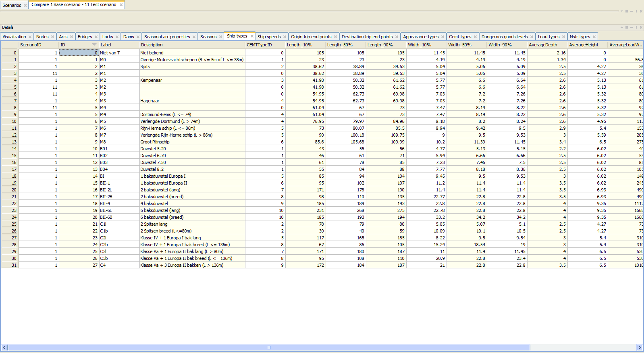Close the Bridges tab
Viewport: 644px width, 353px height.
coord(96,37)
